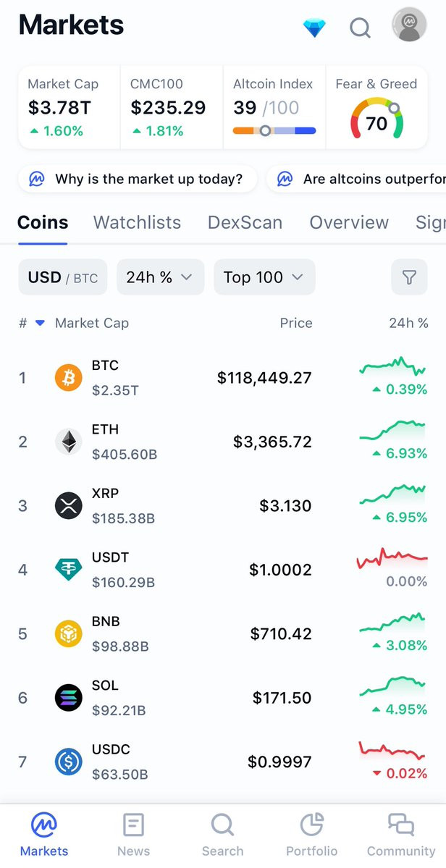Go to the Community chat icon
This screenshot has width=446, height=868.
(x=401, y=825)
